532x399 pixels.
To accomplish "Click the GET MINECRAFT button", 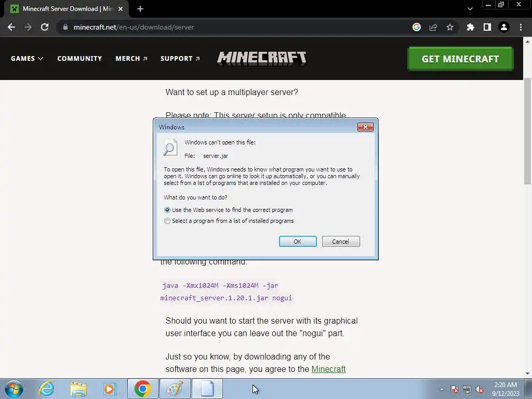I will (x=460, y=59).
